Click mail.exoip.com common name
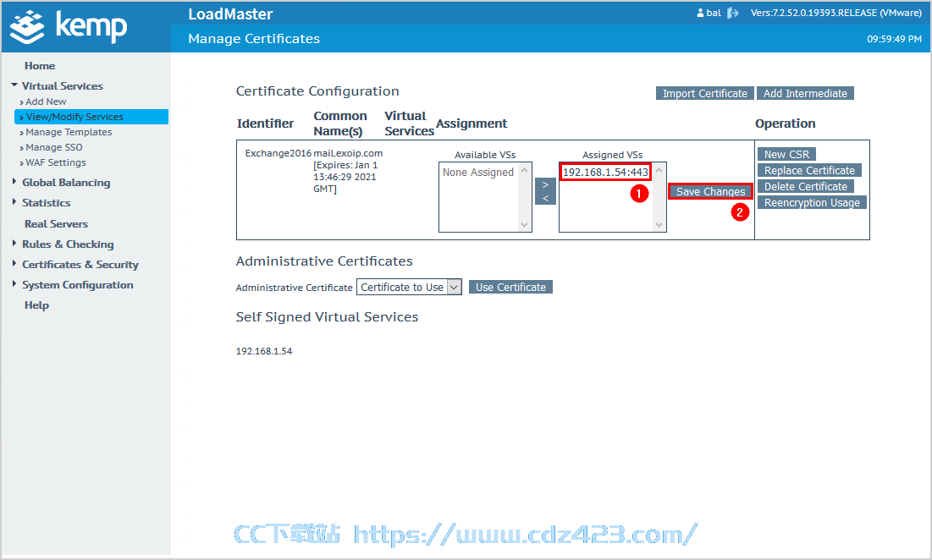 coord(348,153)
